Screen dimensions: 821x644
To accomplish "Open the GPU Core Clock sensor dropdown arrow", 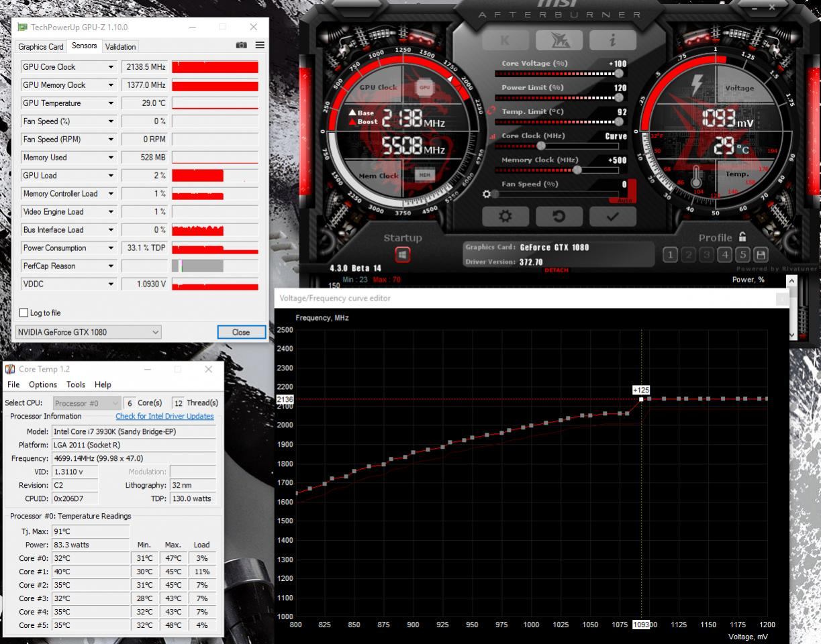I will [x=111, y=67].
